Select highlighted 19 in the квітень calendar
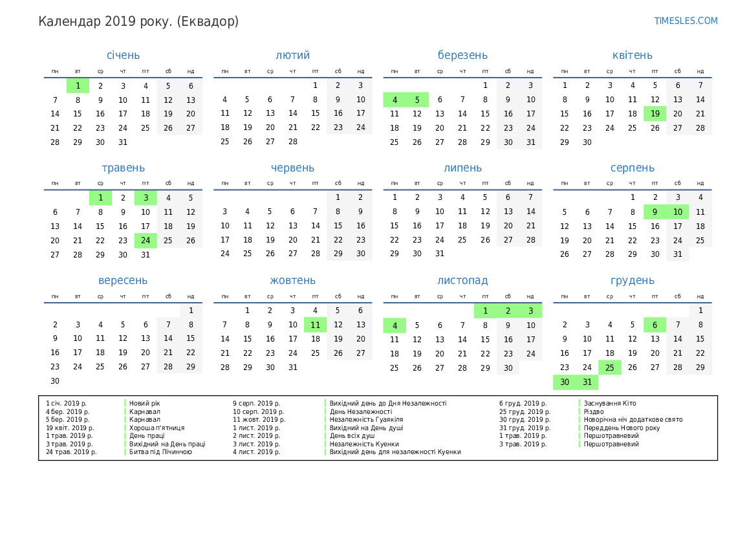The height and width of the screenshot is (535, 756). [x=654, y=114]
